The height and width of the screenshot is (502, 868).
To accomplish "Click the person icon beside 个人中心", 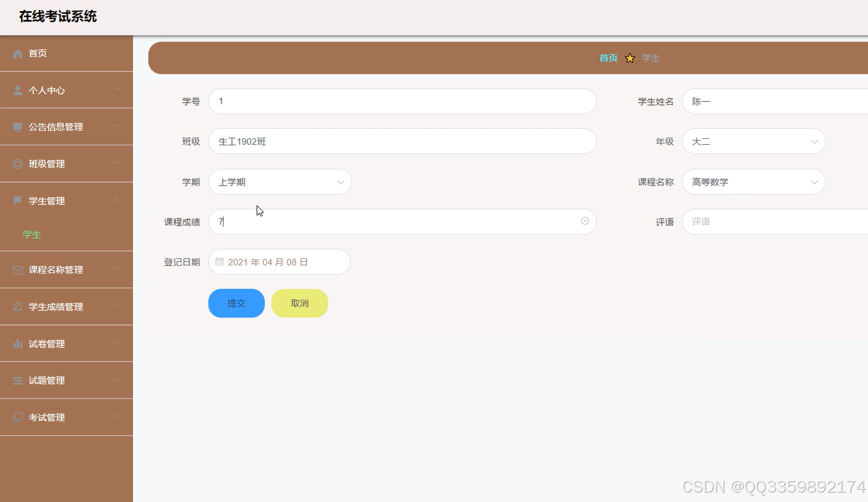I will pos(18,91).
